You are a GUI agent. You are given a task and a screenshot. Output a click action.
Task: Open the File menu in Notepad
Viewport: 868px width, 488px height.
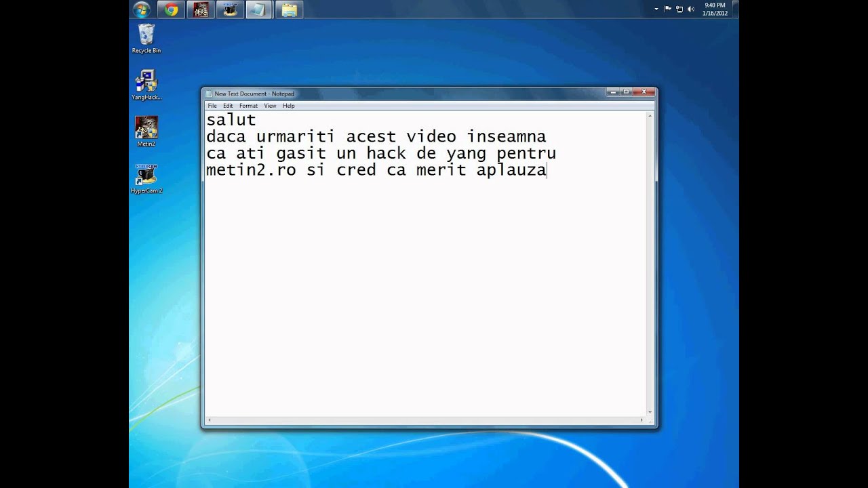click(212, 106)
